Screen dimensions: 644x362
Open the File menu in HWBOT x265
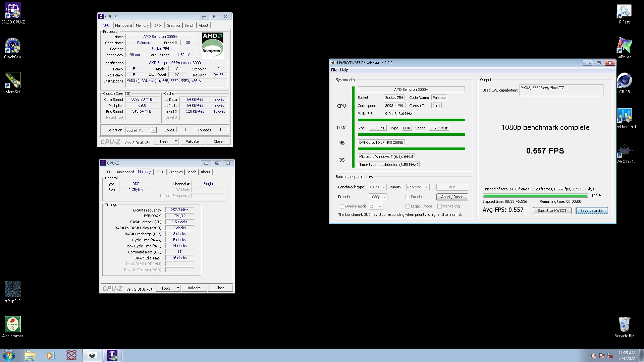334,70
